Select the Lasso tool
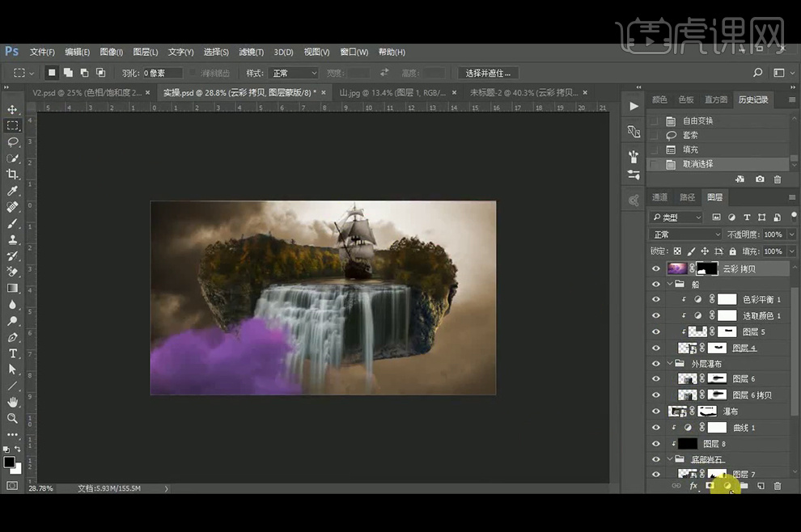This screenshot has height=532, width=801. [12, 141]
